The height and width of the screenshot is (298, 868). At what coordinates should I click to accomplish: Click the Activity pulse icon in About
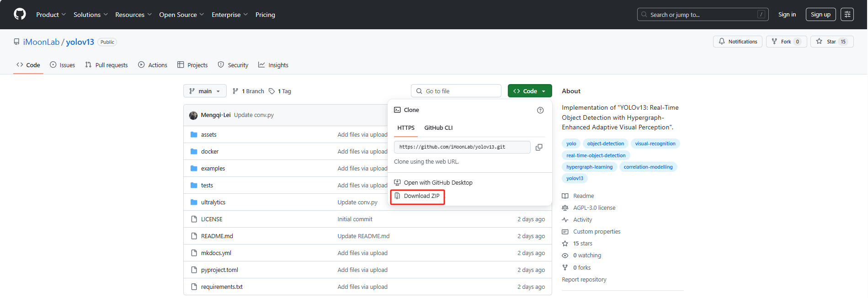click(x=565, y=220)
